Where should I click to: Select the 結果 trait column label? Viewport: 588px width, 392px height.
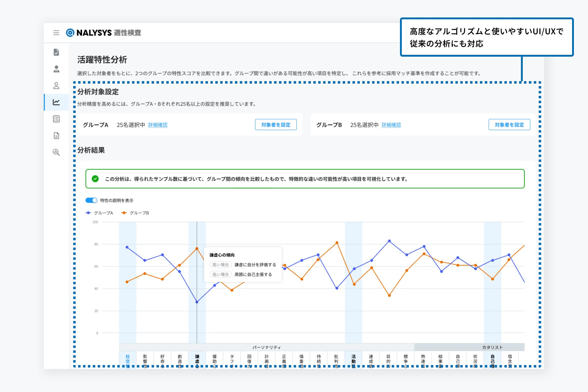tap(440, 361)
